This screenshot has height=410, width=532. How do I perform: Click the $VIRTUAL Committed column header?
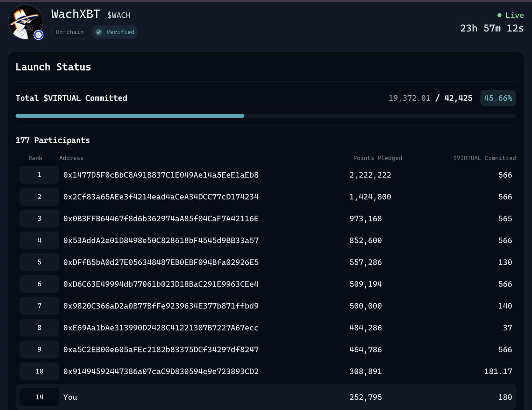[x=485, y=158]
